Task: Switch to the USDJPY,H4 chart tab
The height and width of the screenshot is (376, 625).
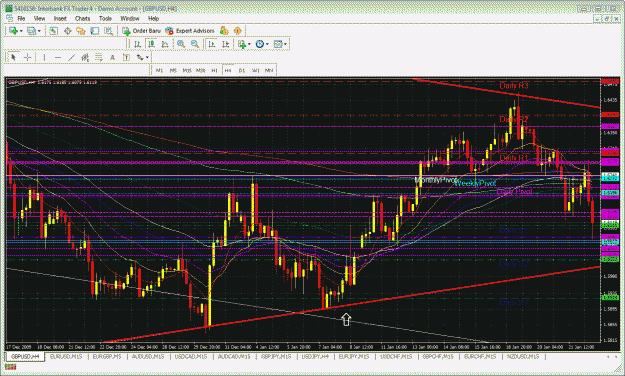Action: 315,357
